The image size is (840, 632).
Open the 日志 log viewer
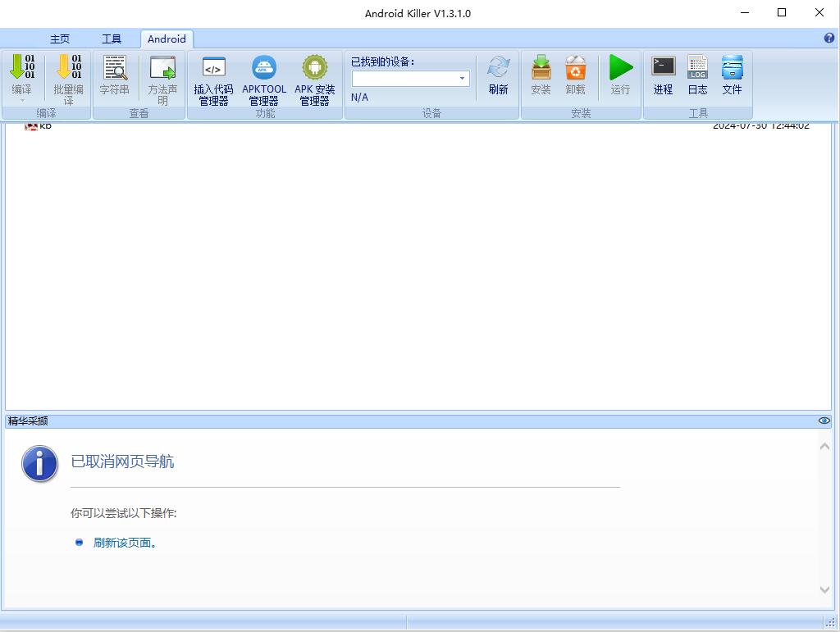(x=697, y=69)
